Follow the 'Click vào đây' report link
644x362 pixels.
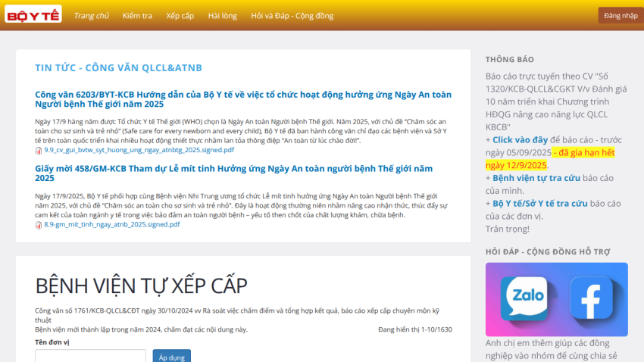(x=520, y=140)
